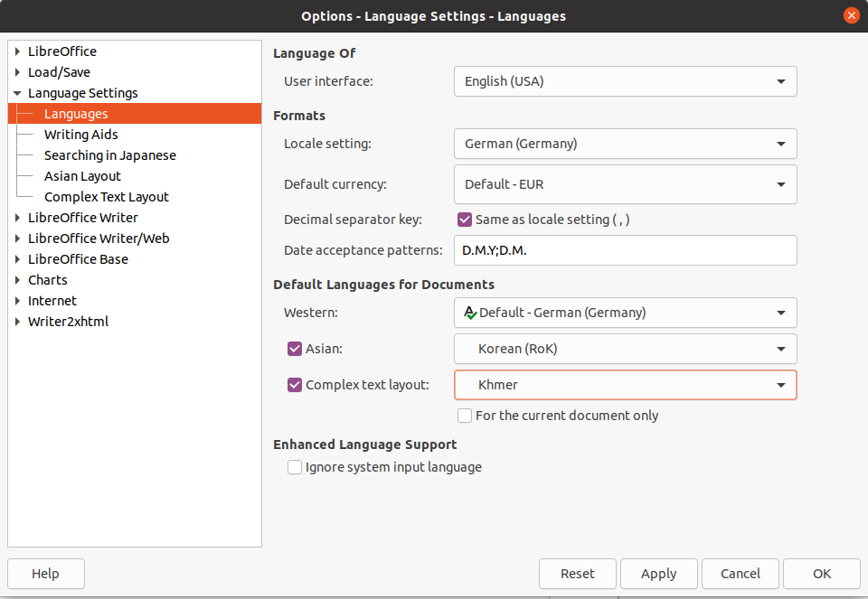868x599 pixels.
Task: Expand the LibreOffice Writer tree node
Action: 17,218
